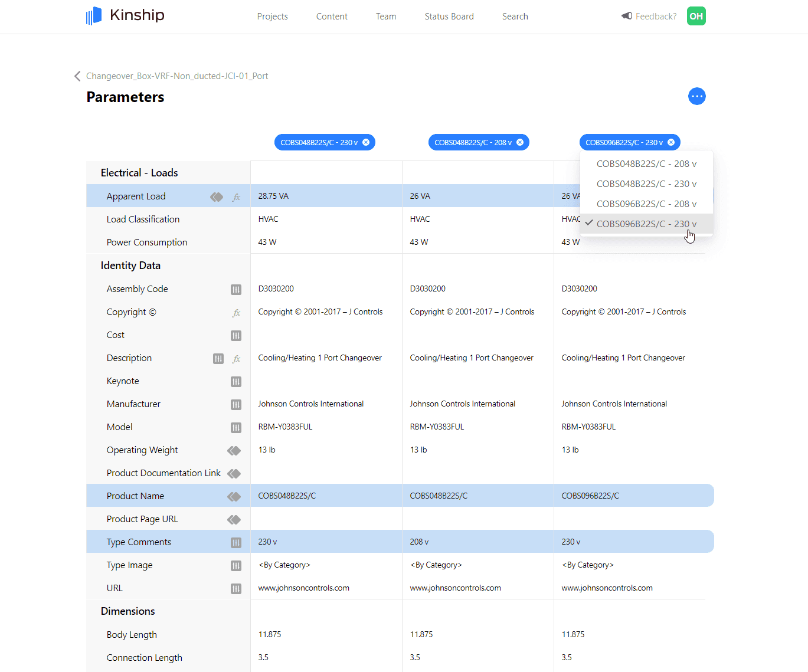The height and width of the screenshot is (672, 808).
Task: Click the Electrical - Loads group heading
Action: coord(139,173)
